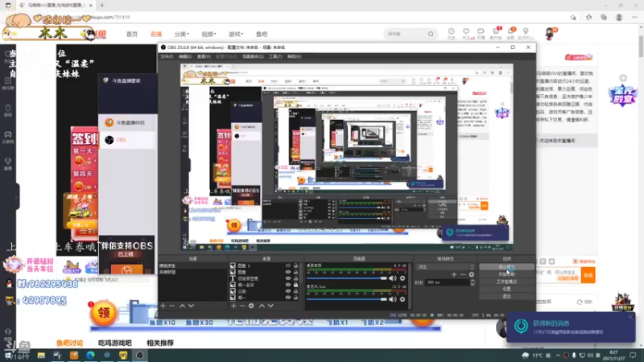
Task: Open the 消息 notifications bell icon
Action: [510, 31]
